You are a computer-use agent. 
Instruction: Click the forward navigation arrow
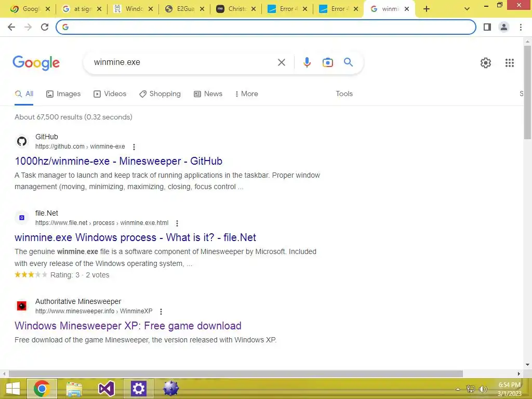(x=28, y=27)
